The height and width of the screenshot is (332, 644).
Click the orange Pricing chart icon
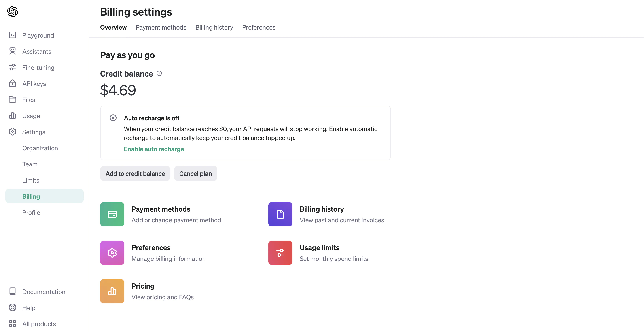pos(112,291)
